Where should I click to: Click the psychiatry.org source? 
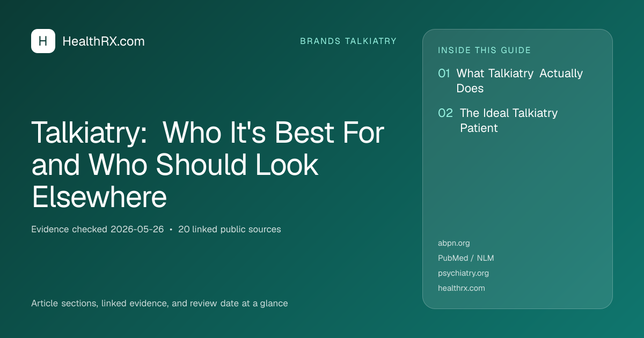(x=464, y=273)
